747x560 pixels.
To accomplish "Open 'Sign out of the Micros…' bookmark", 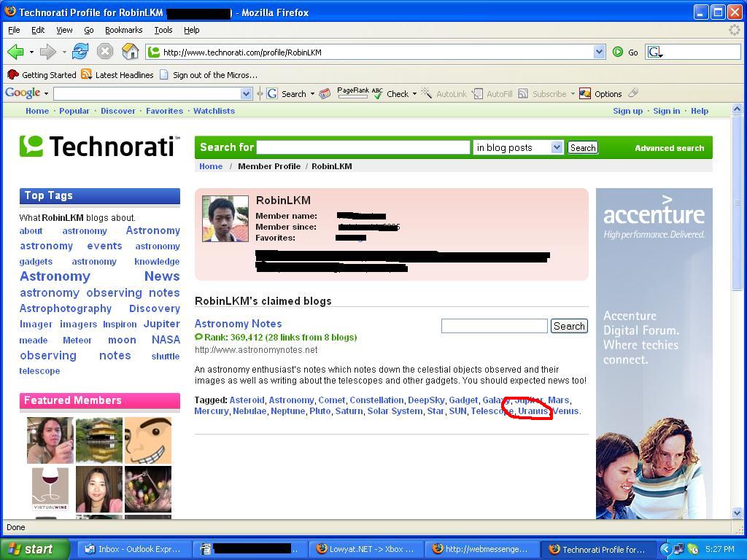I will (208, 75).
